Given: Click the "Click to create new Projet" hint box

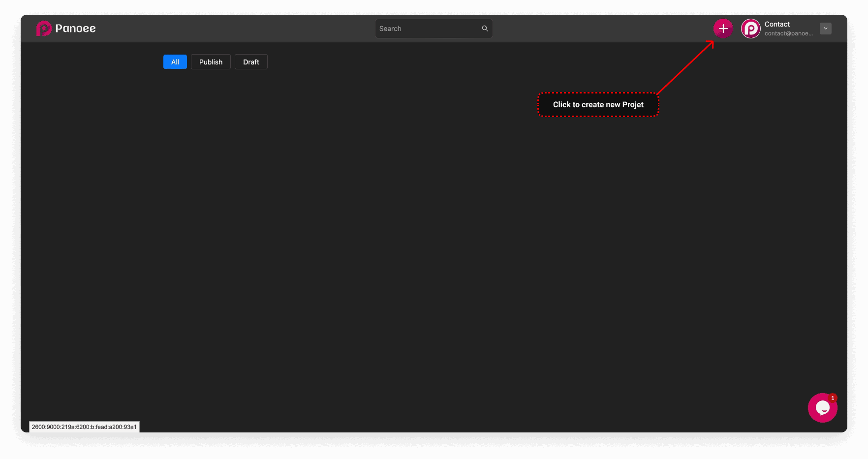Looking at the screenshot, I should coord(598,105).
